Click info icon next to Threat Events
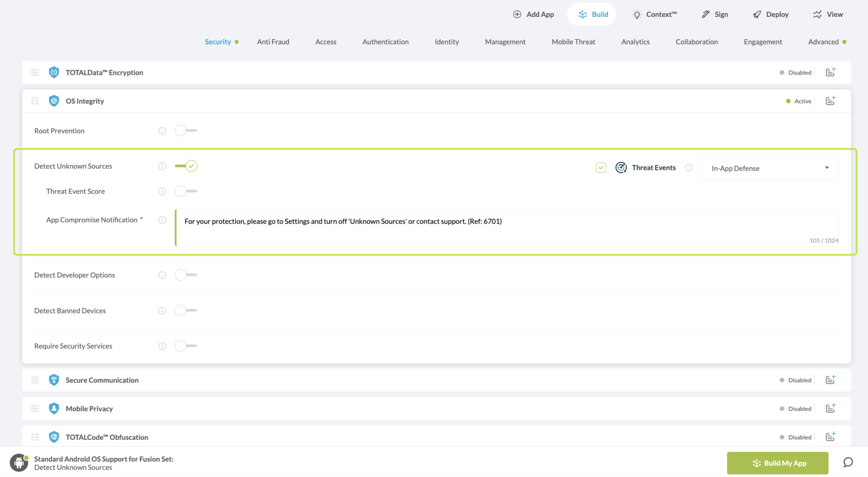This screenshot has height=477, width=868. pos(689,168)
